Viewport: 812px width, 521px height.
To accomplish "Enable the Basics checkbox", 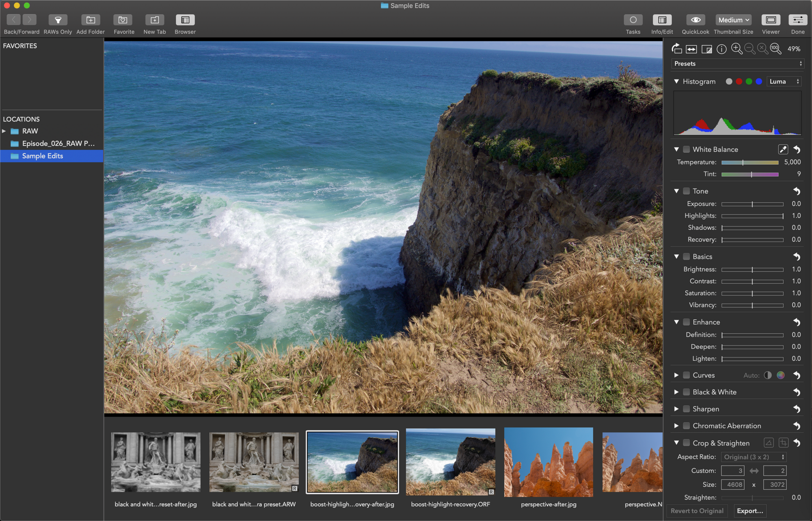I will (x=686, y=256).
